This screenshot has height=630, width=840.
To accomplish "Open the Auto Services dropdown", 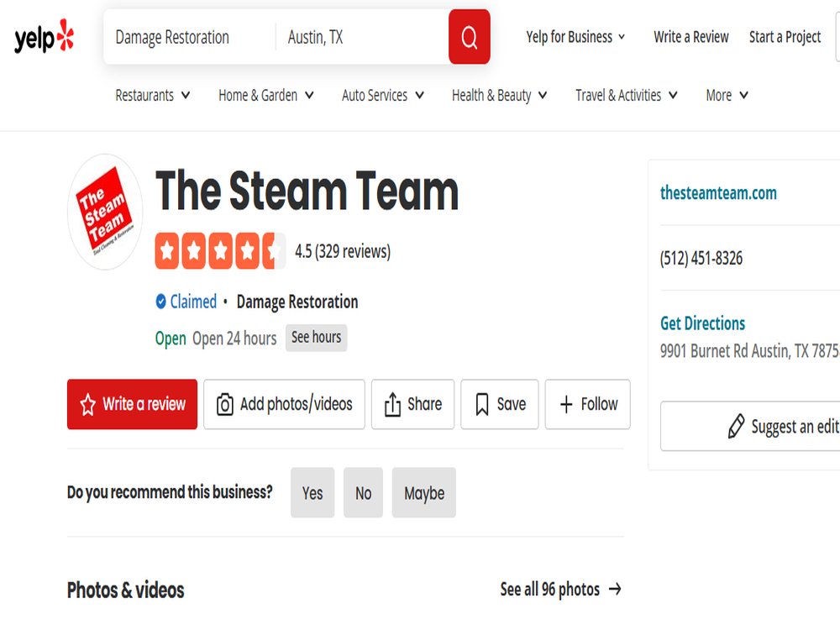I will pyautogui.click(x=383, y=96).
